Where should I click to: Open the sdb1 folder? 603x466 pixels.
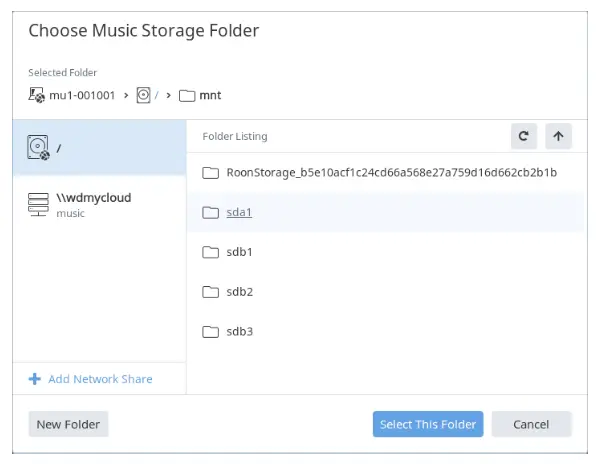point(239,252)
